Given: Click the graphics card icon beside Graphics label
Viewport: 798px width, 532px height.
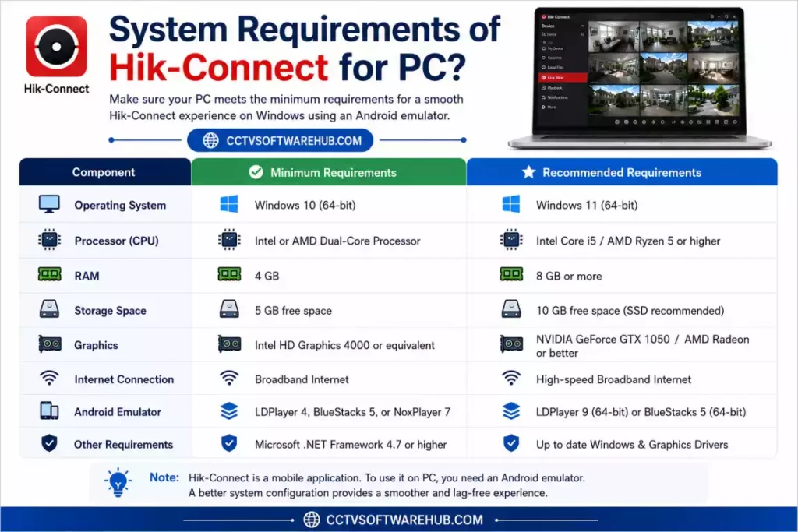Looking at the screenshot, I should (x=50, y=344).
